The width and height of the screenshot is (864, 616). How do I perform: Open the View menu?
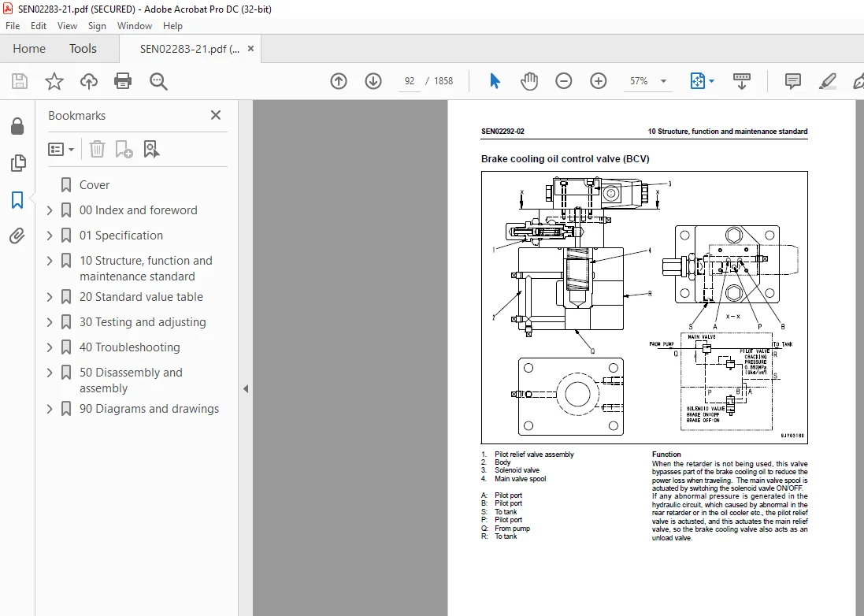(67, 26)
